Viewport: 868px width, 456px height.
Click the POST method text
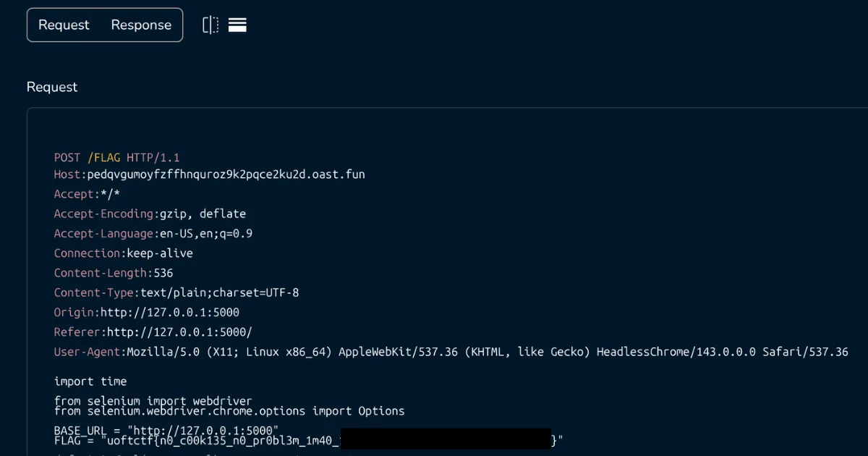tap(67, 158)
